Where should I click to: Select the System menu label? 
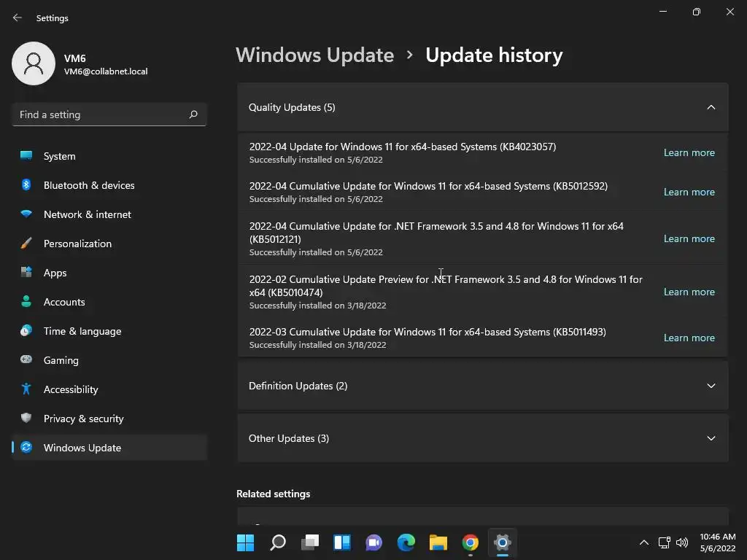[60, 156]
